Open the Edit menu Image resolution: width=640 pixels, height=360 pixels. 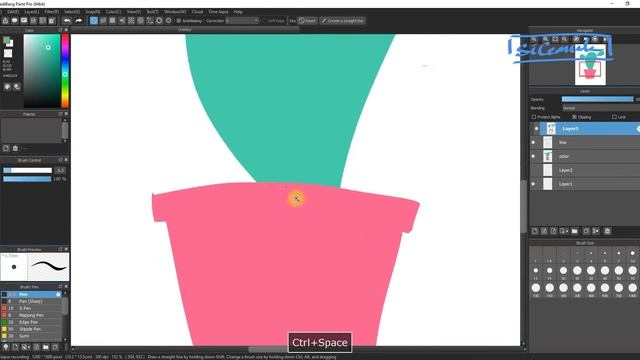(x=13, y=12)
